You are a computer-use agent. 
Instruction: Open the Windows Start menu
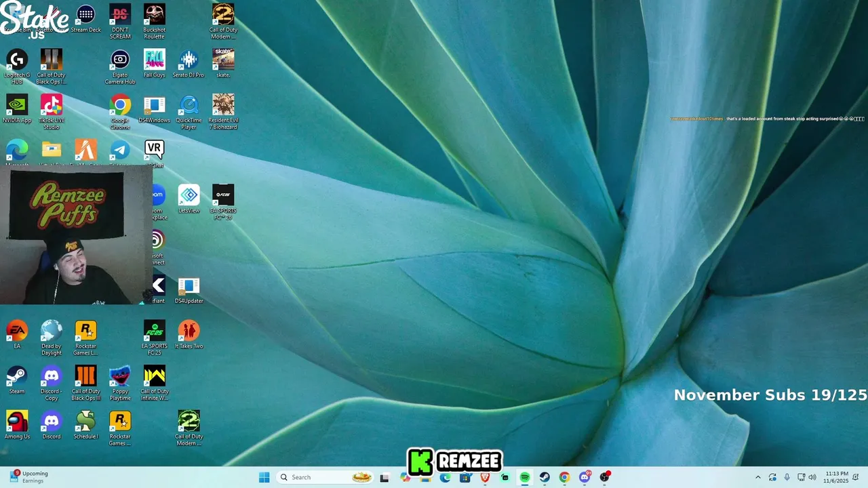click(x=264, y=477)
